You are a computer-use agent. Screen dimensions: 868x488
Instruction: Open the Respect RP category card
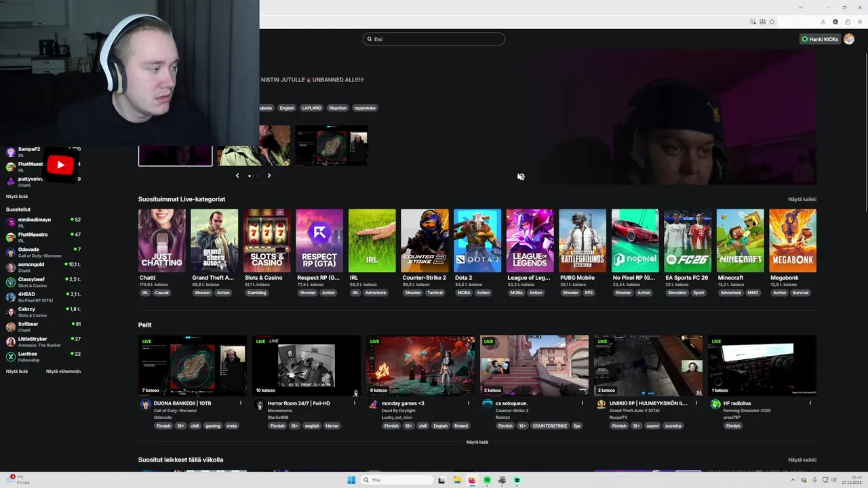coord(319,241)
